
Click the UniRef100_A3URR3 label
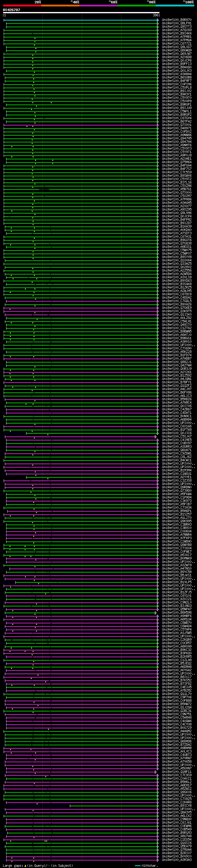(176, 446)
